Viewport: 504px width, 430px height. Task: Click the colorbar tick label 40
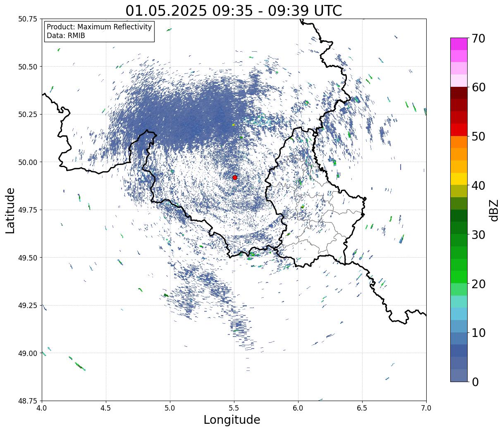(x=478, y=185)
